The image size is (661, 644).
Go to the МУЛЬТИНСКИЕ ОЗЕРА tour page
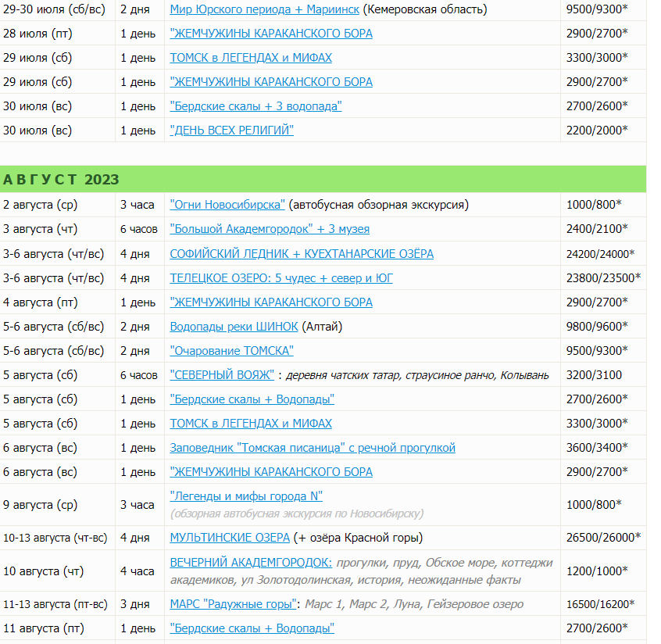pyautogui.click(x=230, y=538)
